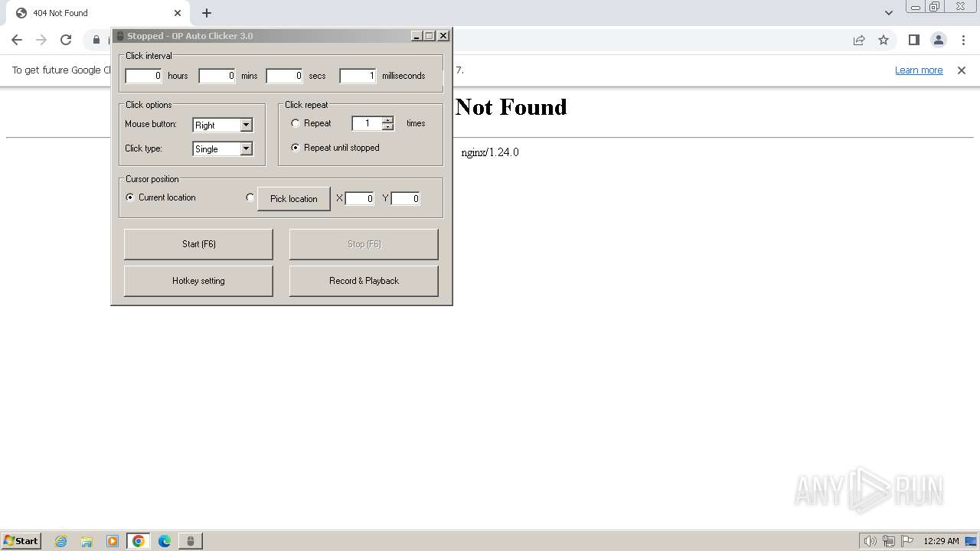Bookmark this page with star icon
The height and width of the screenshot is (551, 980).
[884, 40]
